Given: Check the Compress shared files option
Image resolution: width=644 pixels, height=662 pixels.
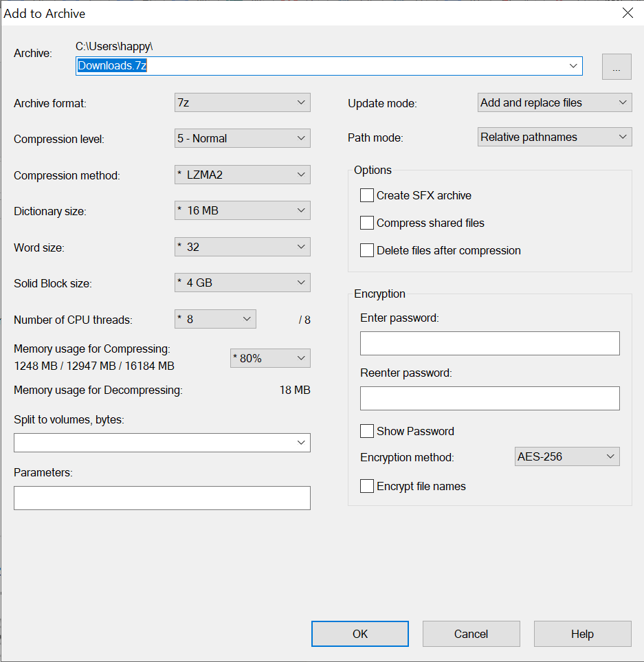Looking at the screenshot, I should 367,223.
